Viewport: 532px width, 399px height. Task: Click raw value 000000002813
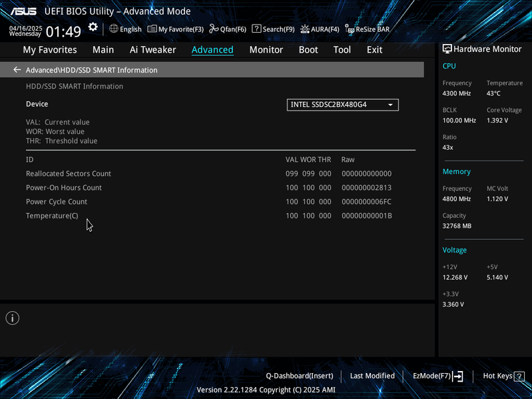pos(366,188)
